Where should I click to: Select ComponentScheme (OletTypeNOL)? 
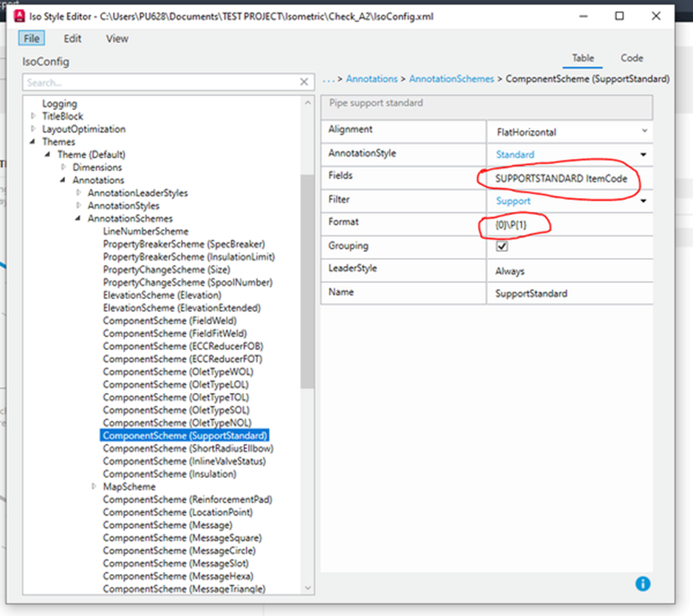pyautogui.click(x=177, y=423)
